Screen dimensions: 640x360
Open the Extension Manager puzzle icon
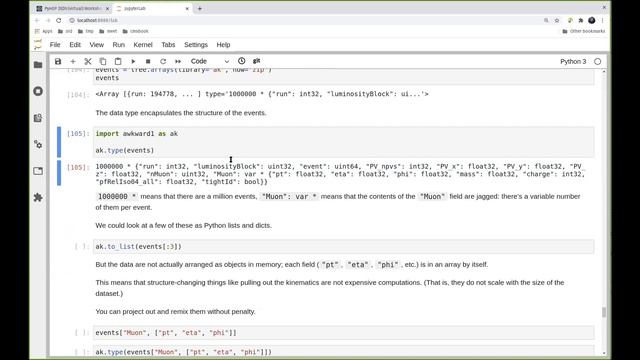pyautogui.click(x=38, y=198)
